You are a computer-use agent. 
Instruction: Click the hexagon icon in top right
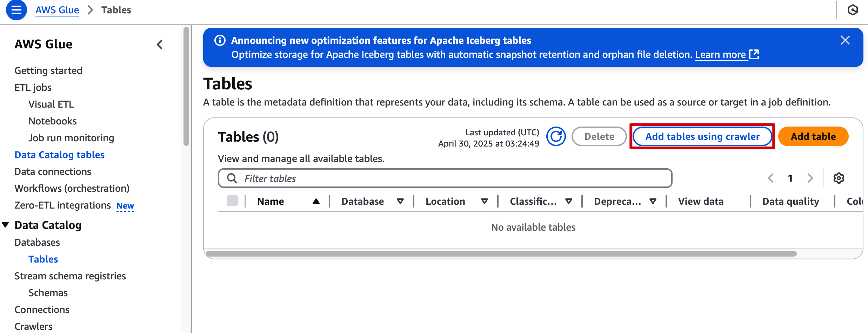pyautogui.click(x=853, y=10)
